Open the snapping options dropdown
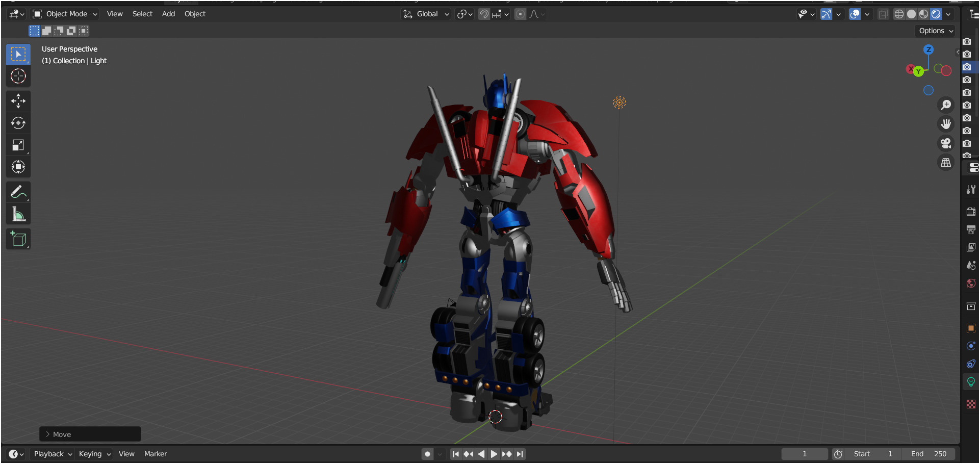980x464 pixels. pyautogui.click(x=501, y=14)
